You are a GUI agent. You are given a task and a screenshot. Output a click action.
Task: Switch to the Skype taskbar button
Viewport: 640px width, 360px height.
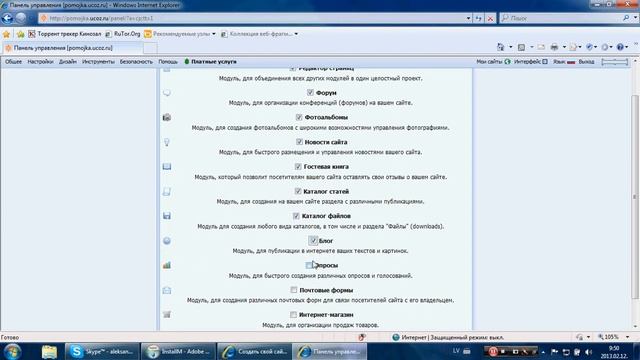coord(102,351)
